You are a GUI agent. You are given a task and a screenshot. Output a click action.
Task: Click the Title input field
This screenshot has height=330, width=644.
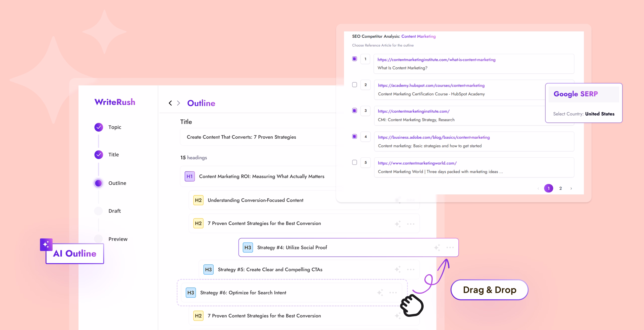pos(258,137)
